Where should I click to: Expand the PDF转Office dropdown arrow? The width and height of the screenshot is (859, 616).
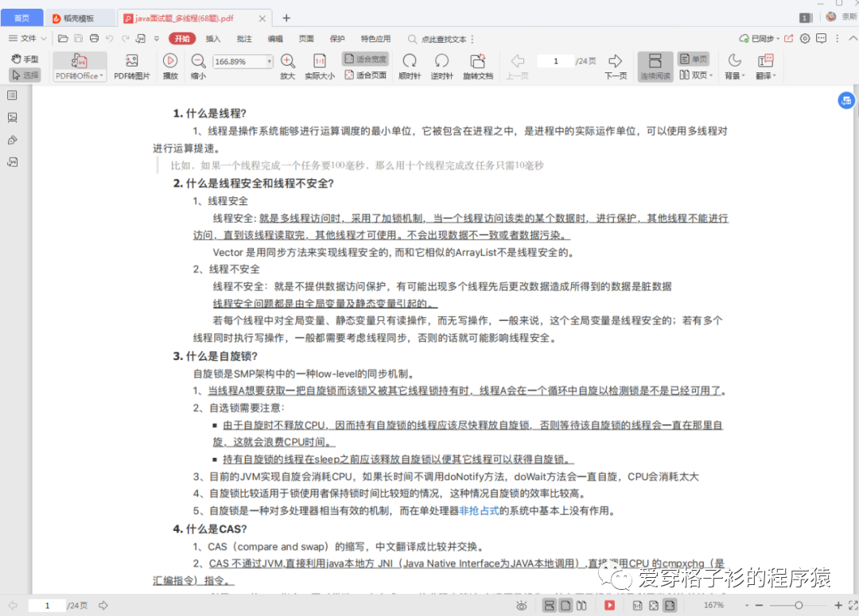pyautogui.click(x=101, y=76)
